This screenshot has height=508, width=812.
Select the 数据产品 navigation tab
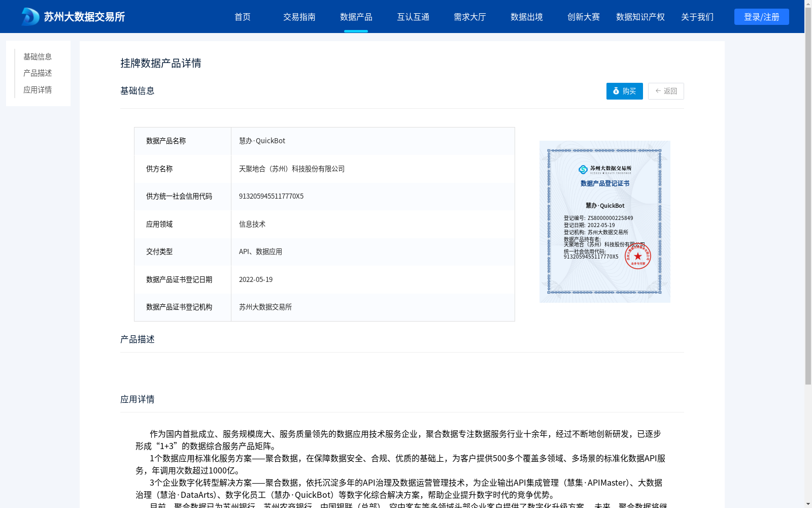pos(356,17)
